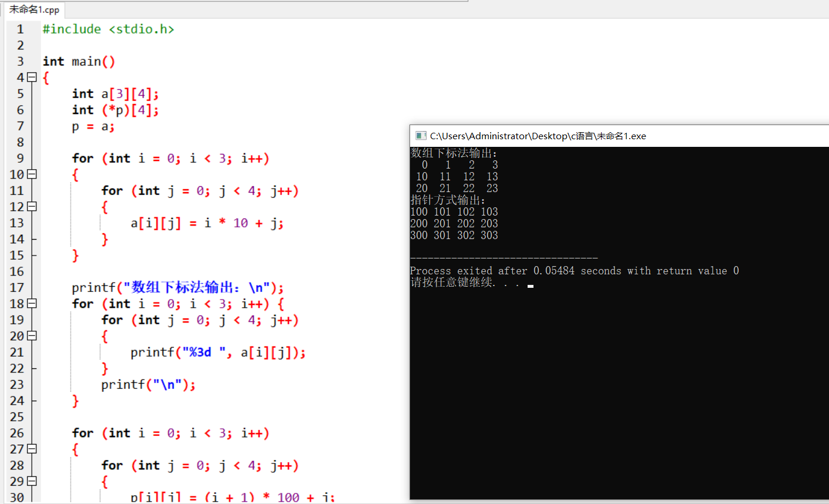Click the int (*p)[4]; declaration
Screen dimensions: 829x504
pos(115,109)
